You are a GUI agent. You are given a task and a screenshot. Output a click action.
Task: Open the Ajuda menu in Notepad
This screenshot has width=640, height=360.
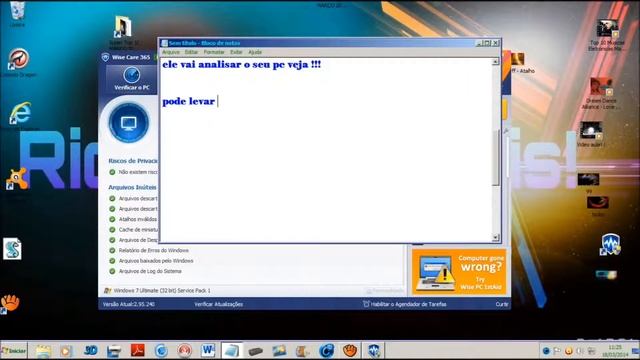coord(255,52)
